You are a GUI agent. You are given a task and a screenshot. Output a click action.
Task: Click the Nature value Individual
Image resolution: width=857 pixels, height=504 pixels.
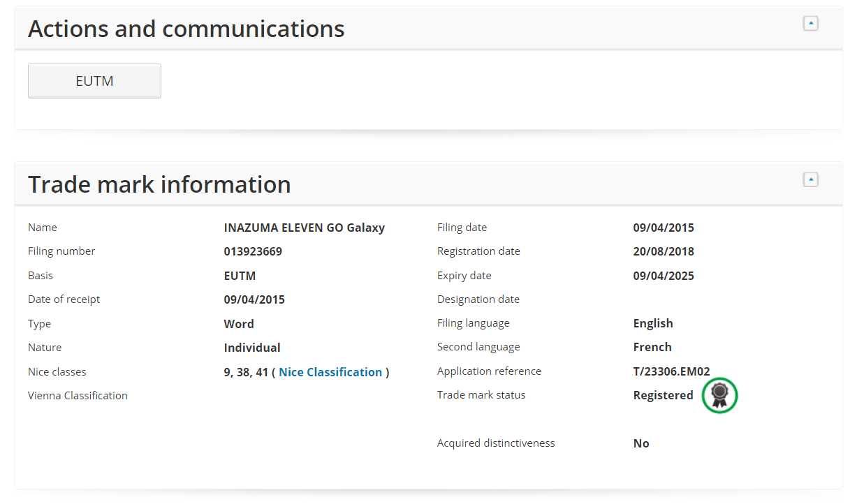click(x=252, y=348)
